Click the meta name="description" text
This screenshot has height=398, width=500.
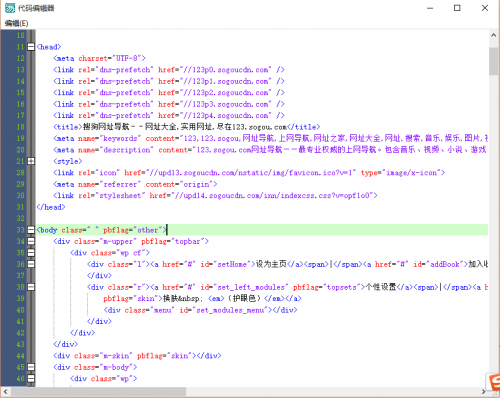(116, 150)
